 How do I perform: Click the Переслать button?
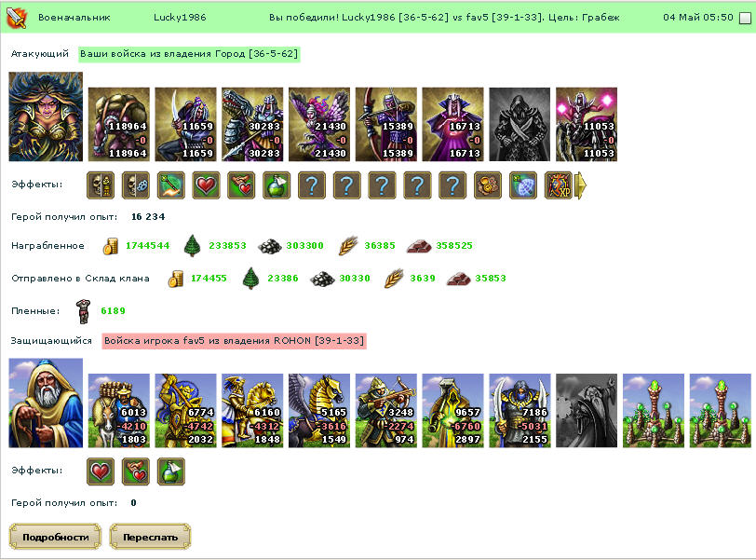pyautogui.click(x=151, y=537)
